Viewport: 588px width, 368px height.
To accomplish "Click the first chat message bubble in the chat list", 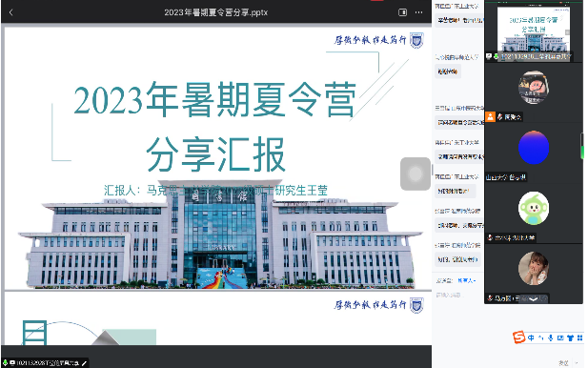I will point(459,20).
